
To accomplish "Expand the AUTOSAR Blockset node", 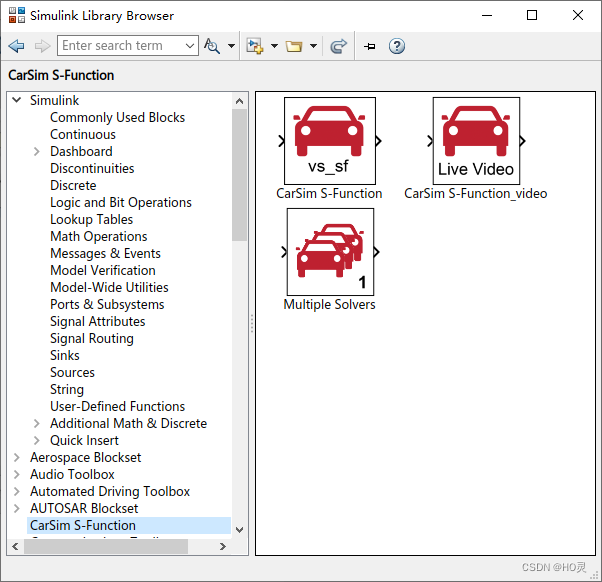I will (17, 508).
